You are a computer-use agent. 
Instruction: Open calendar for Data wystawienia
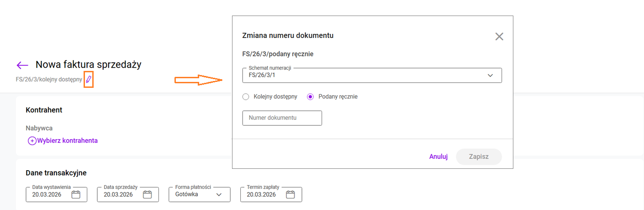(x=76, y=194)
